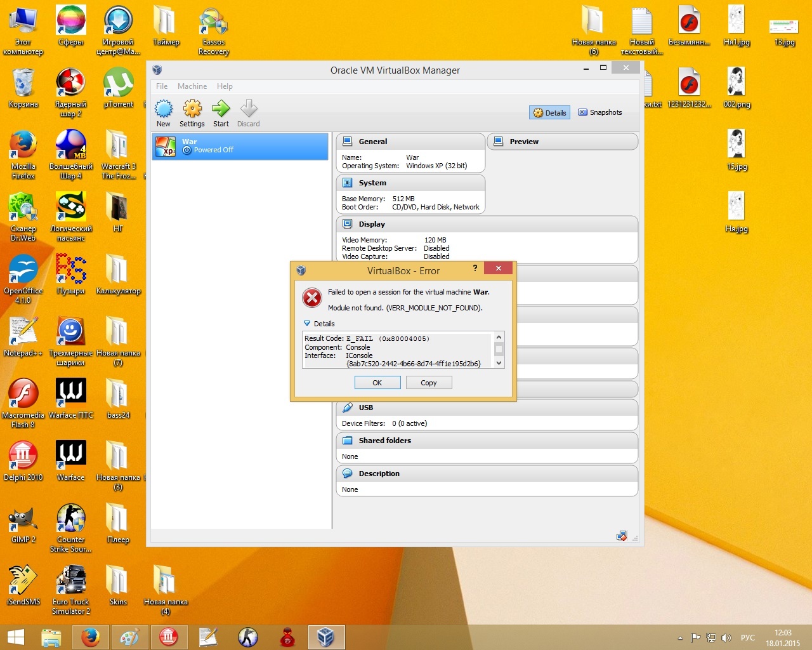Click the New virtual machine toolbar icon
812x650 pixels.
(x=163, y=114)
